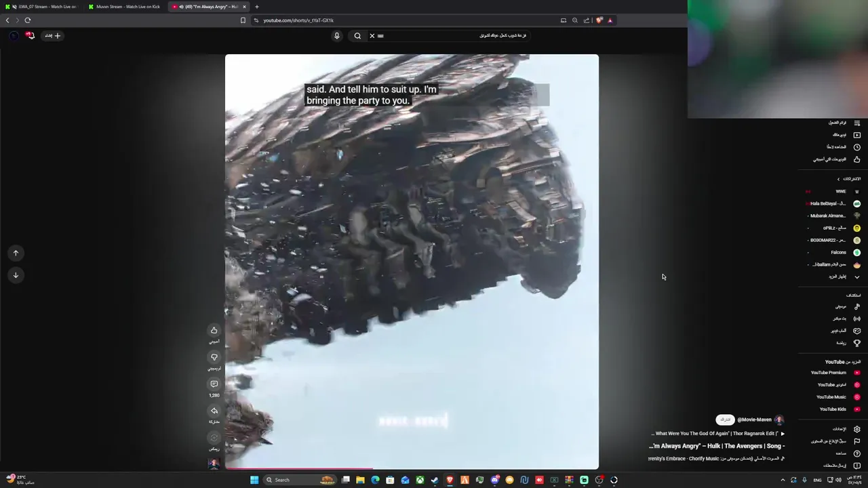Share the Short using arrow icon
Viewport: 868px width, 488px height.
tap(214, 411)
